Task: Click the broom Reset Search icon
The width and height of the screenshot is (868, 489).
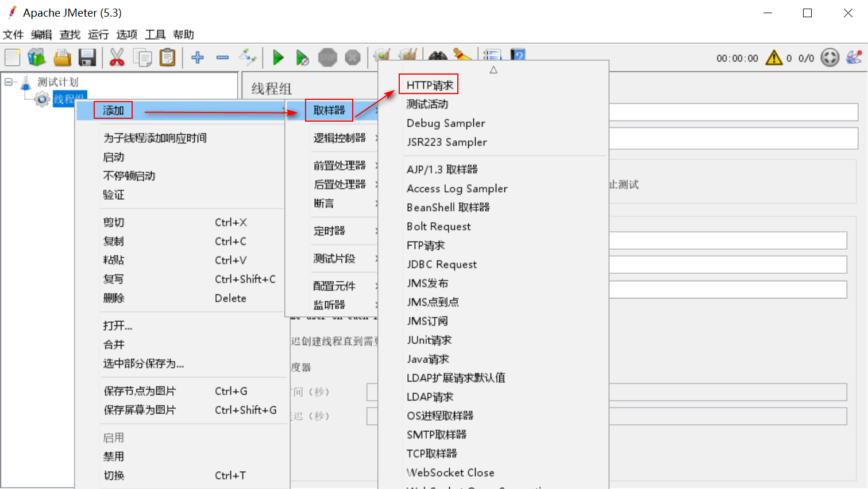Action: (x=462, y=55)
